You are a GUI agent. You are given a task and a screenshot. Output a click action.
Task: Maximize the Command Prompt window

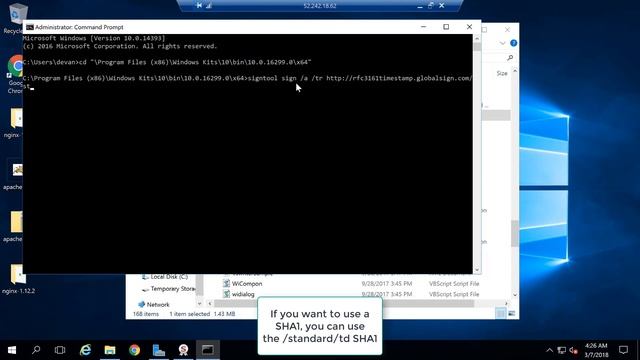click(446, 27)
